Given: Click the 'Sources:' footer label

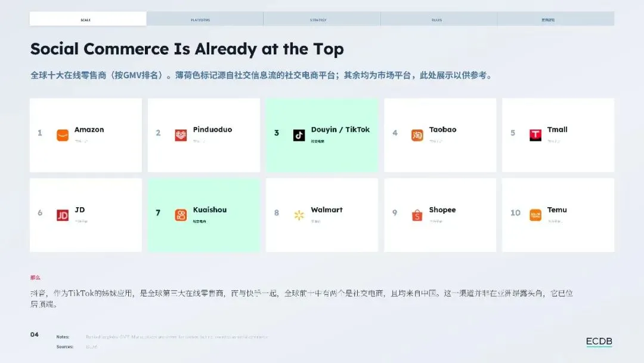Looking at the screenshot, I should (x=65, y=346).
